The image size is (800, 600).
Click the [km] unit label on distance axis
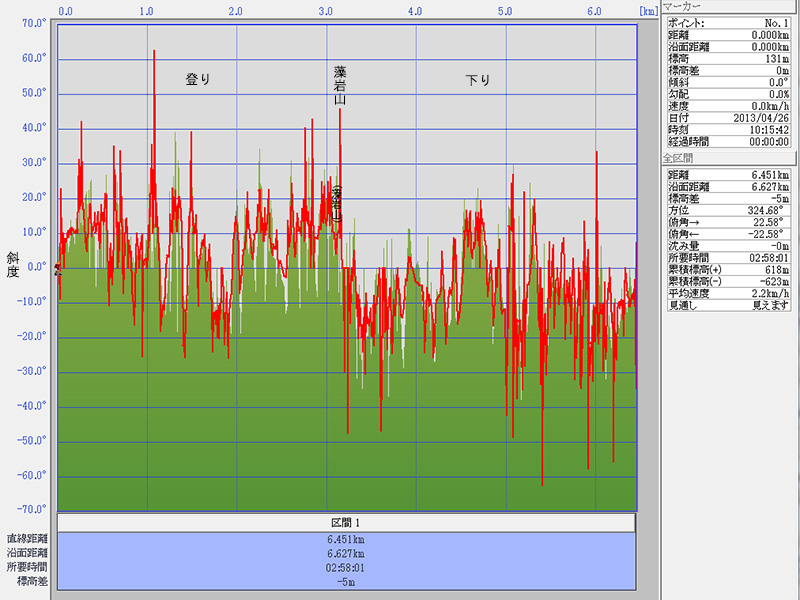tap(646, 11)
